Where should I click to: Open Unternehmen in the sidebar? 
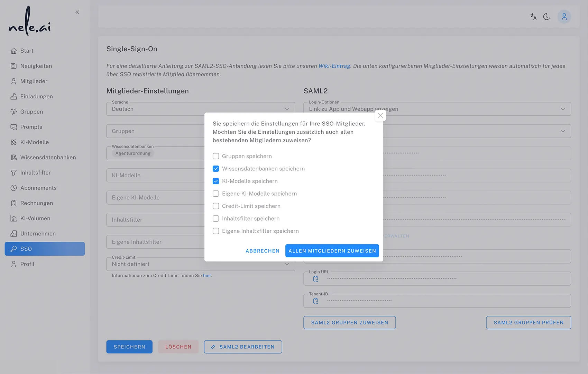point(45,234)
